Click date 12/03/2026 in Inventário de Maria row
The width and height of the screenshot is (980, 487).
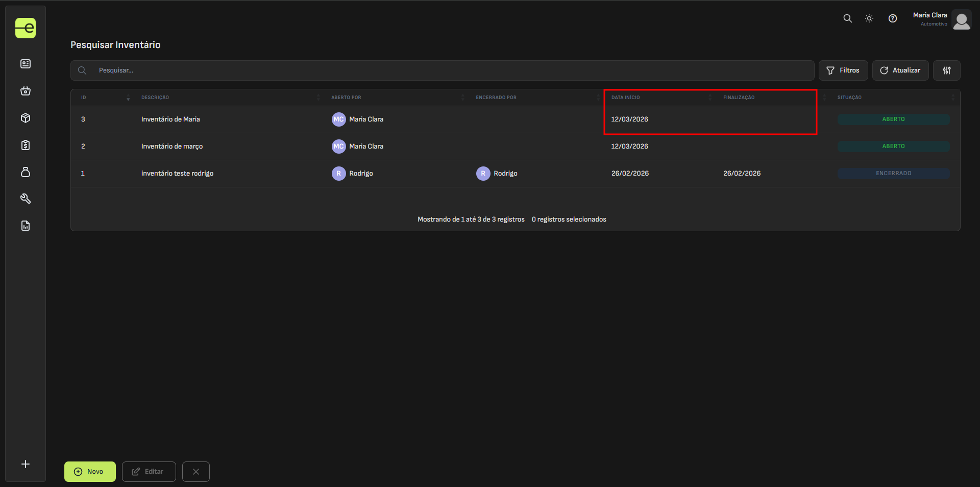(x=630, y=119)
